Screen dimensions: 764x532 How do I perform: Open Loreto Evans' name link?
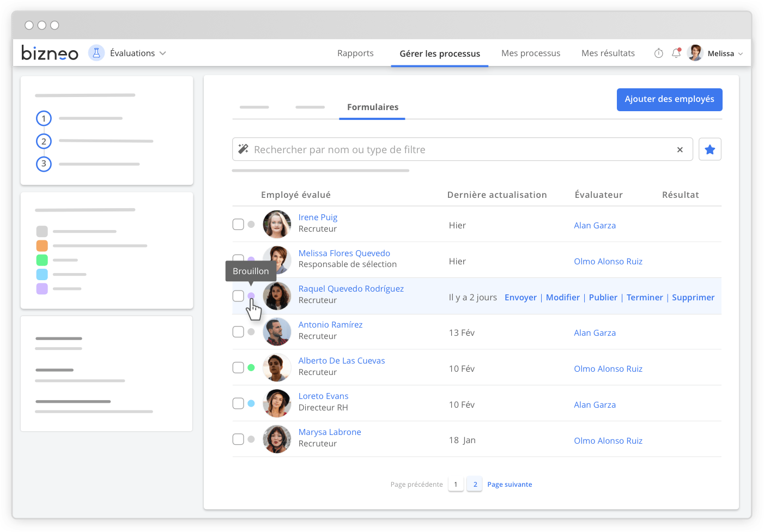323,396
